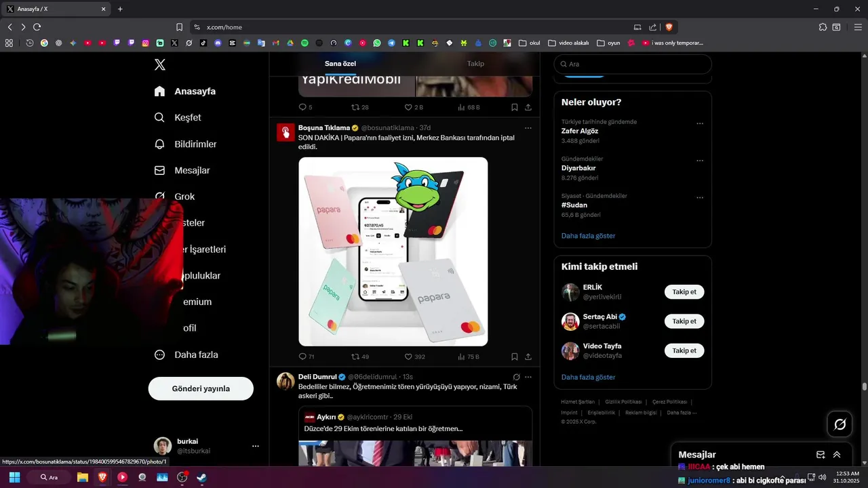
Task: Select the Anasayfa / X browser tab
Action: pos(56,9)
